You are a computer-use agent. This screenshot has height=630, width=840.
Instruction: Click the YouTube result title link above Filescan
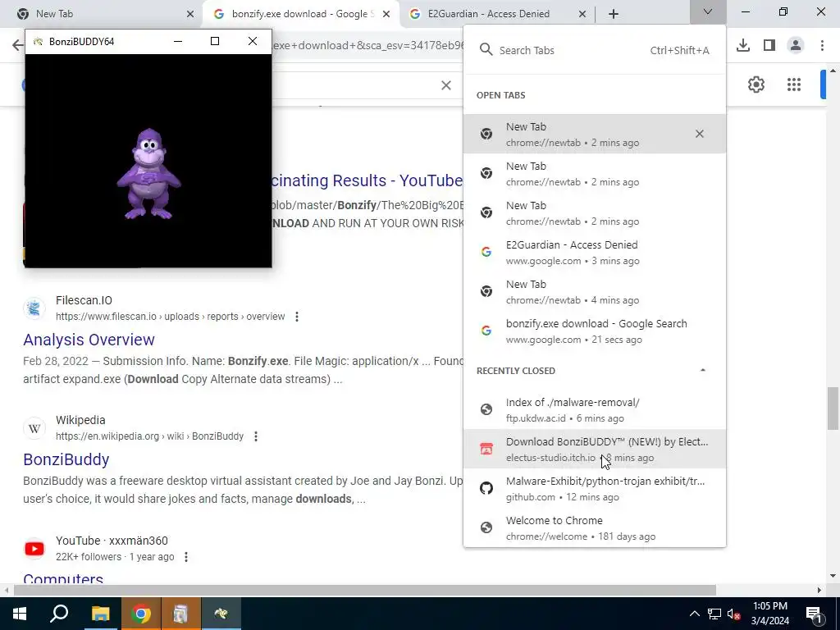367,180
